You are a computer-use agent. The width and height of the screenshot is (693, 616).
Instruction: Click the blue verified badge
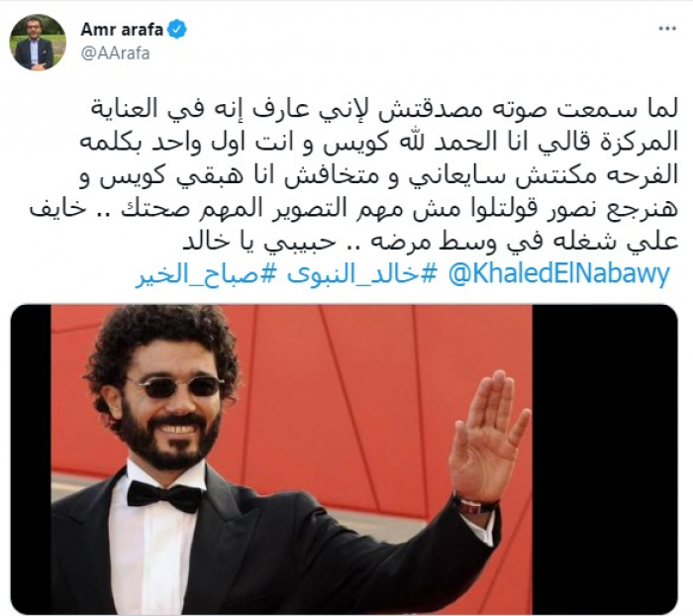[x=177, y=30]
